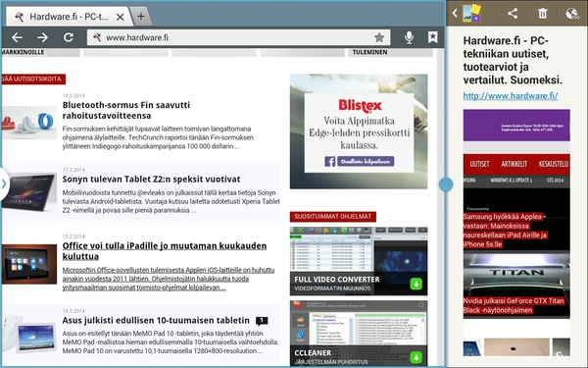Open FULL VIDEO CONVERTER program tile
588x368 pixels.
point(359,261)
